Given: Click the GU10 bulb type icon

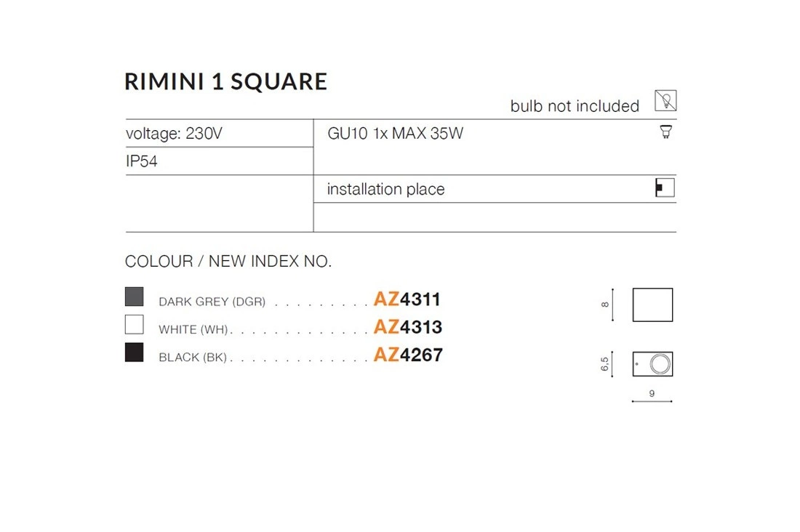Looking at the screenshot, I should coord(665,132).
